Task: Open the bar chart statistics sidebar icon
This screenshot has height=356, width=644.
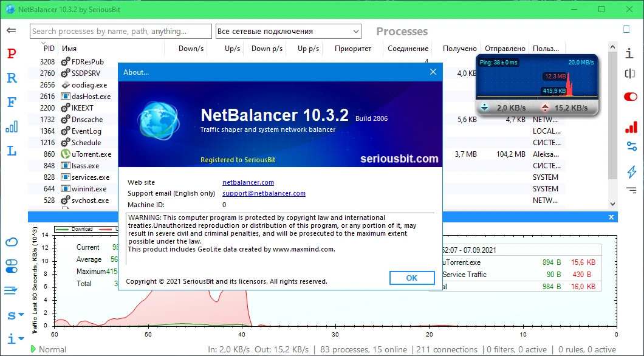Action: [12, 126]
